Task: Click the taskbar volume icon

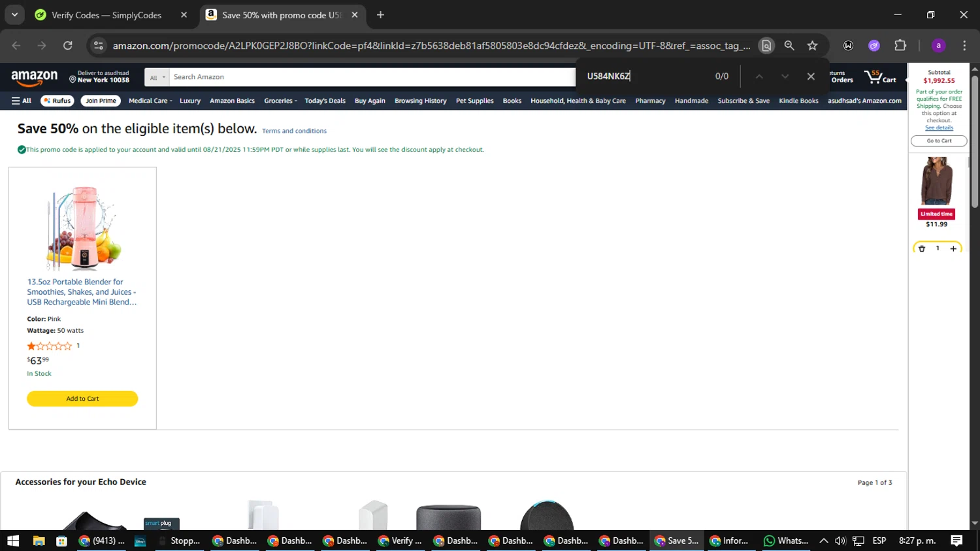Action: 840,541
